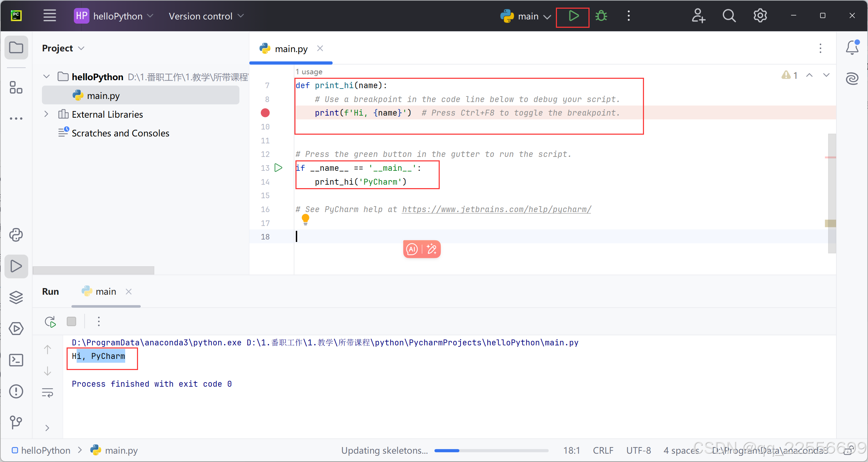This screenshot has height=462, width=868.
Task: Open Run toolbar more options dots
Action: pos(99,321)
